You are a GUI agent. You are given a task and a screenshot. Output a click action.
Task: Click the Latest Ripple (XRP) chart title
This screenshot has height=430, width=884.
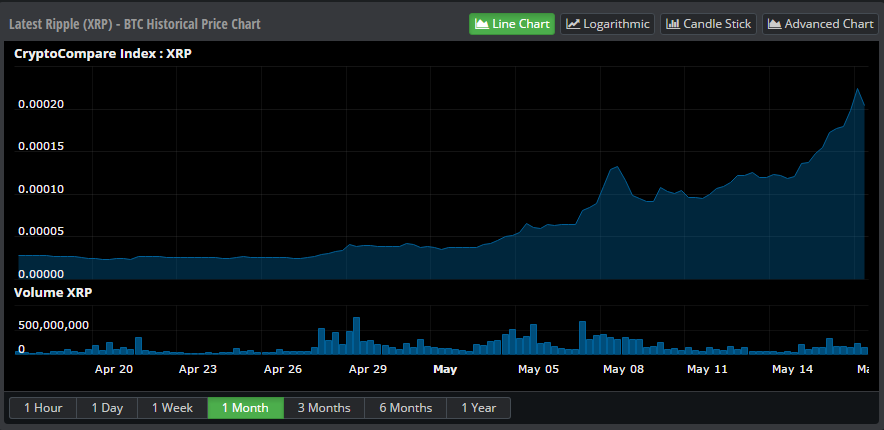coord(135,24)
